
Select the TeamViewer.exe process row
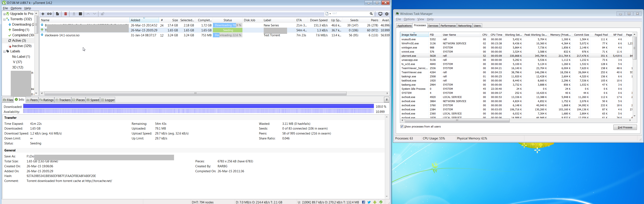pos(516,72)
